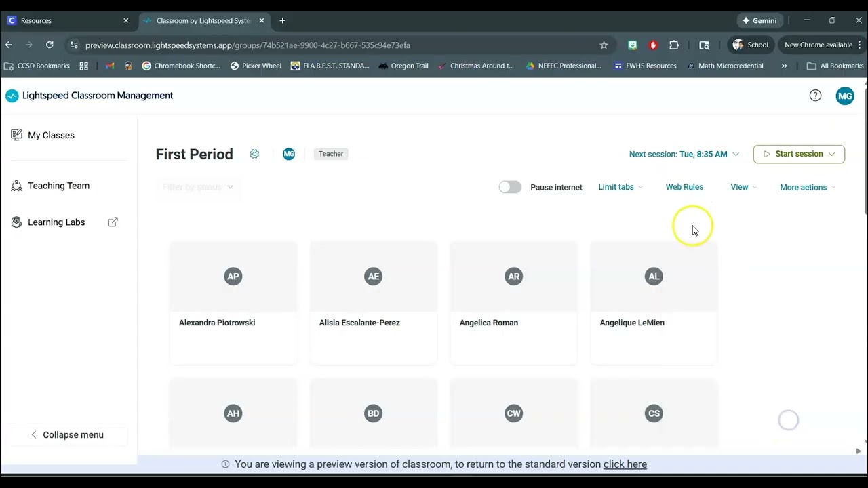This screenshot has width=868, height=488.
Task: Open the Math Microcredential bookmark
Action: click(x=725, y=66)
